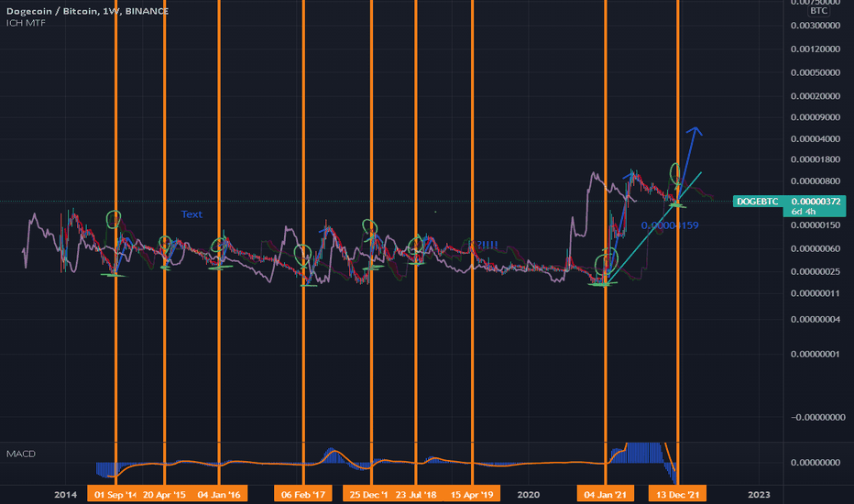Image resolution: width=854 pixels, height=504 pixels.
Task: Click the 0.00000025 price axis label
Action: [x=816, y=271]
